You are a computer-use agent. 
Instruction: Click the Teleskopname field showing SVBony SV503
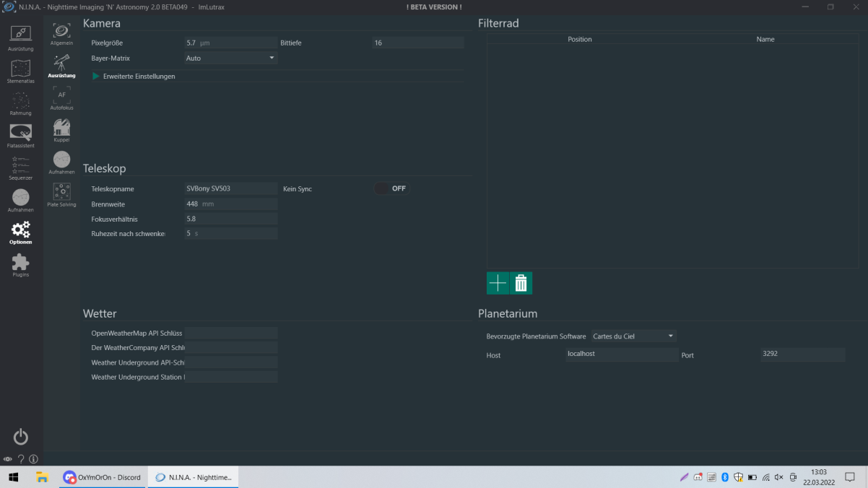tap(231, 188)
